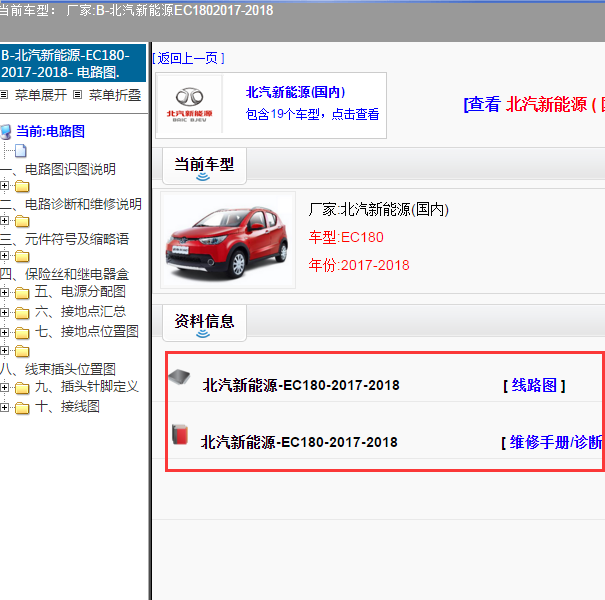605x600 pixels.
Task: Click 菜单展开 to expand all menus
Action: click(41, 95)
